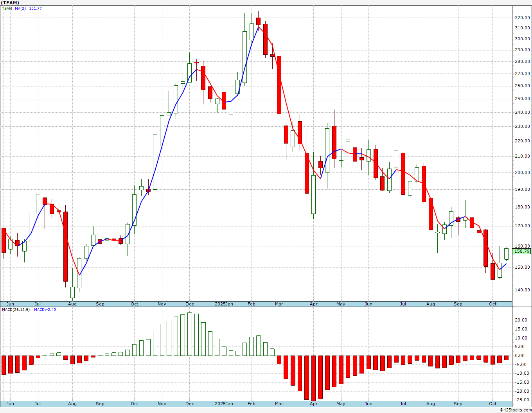Click the 151.77 moving average value
Image resolution: width=532 pixels, height=413 pixels.
tap(35, 9)
